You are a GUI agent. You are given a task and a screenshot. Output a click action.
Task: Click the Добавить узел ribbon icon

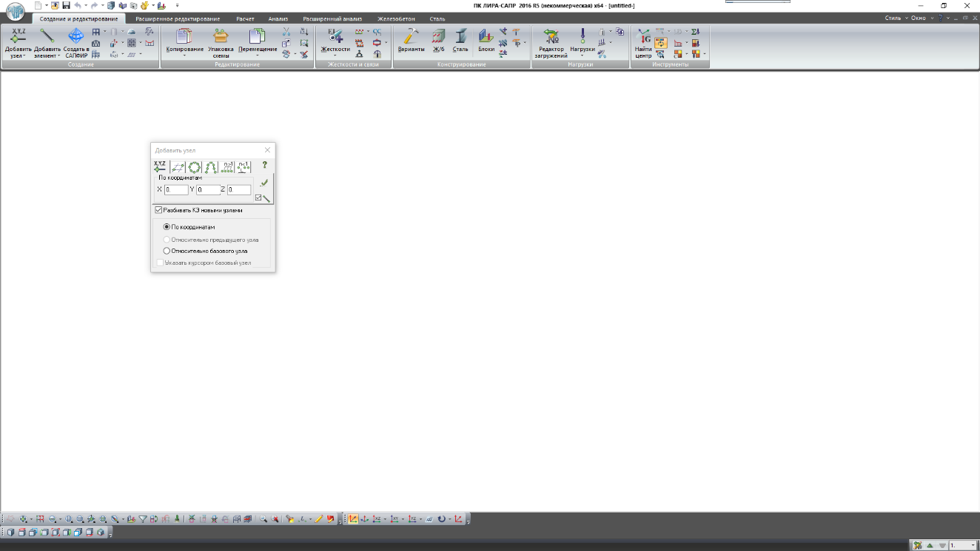[x=19, y=36]
